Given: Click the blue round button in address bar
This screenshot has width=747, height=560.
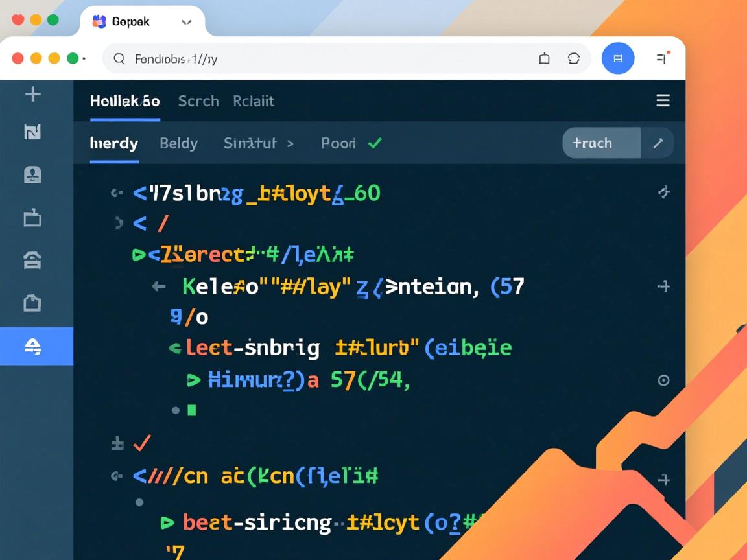Looking at the screenshot, I should pos(617,58).
